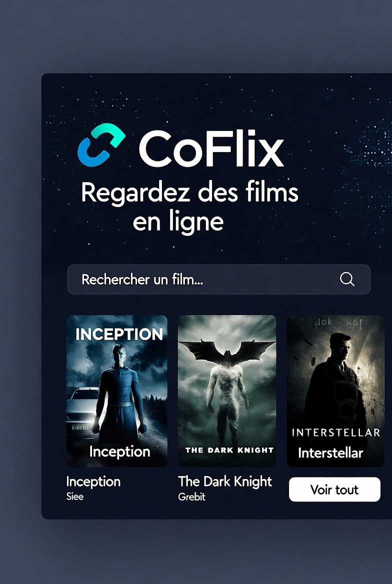This screenshot has width=392, height=584.
Task: Click the uppercase INCEPTION title on the poster
Action: pyautogui.click(x=119, y=334)
